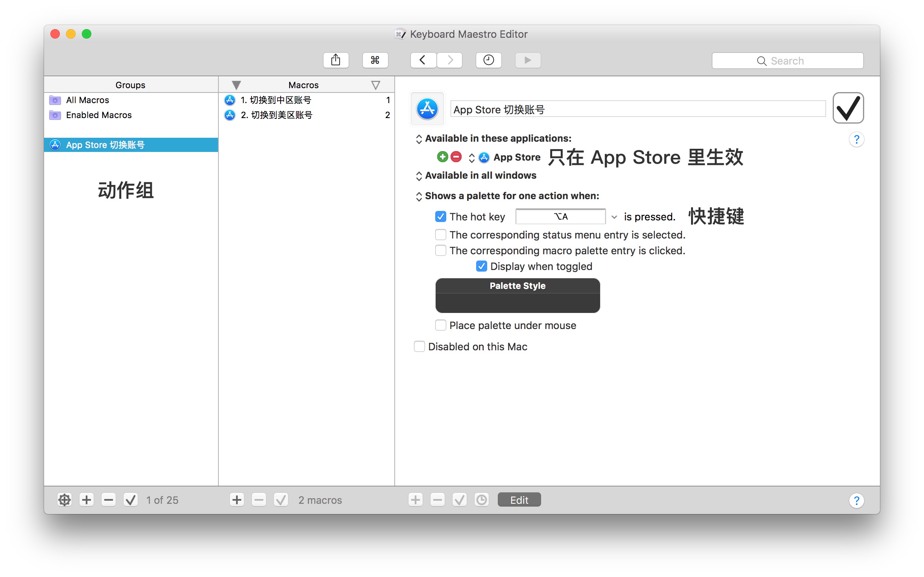Click the green add application icon

pos(442,157)
